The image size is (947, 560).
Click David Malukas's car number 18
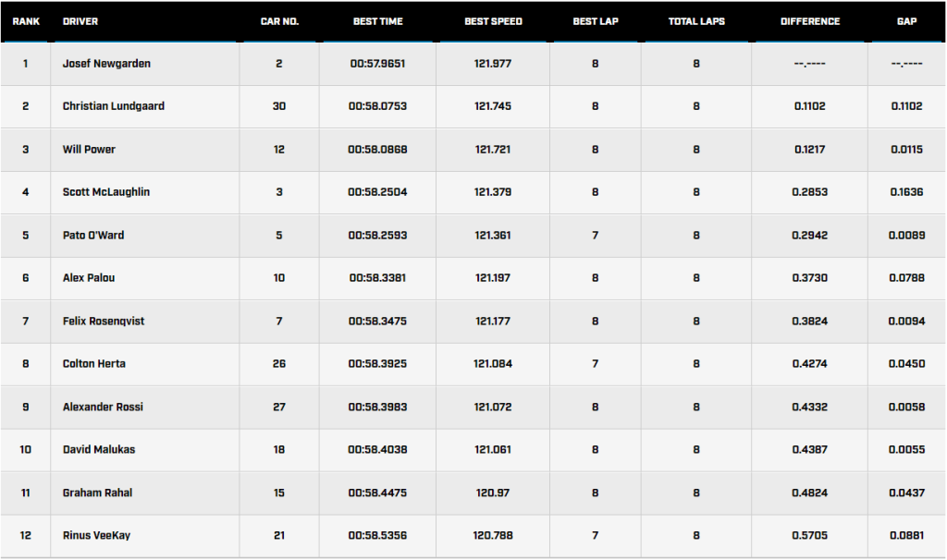tap(279, 450)
